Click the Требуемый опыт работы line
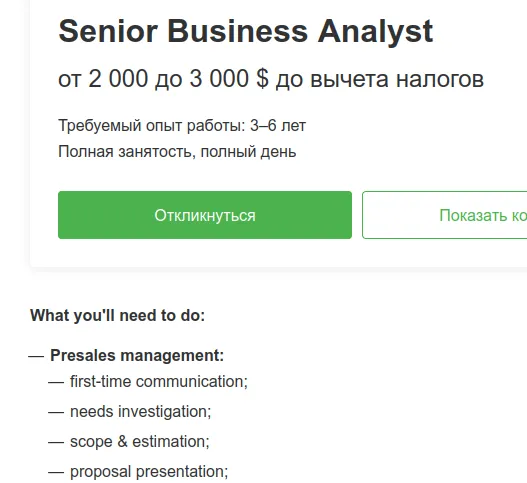Image resolution: width=527 pixels, height=483 pixels. coord(182,126)
